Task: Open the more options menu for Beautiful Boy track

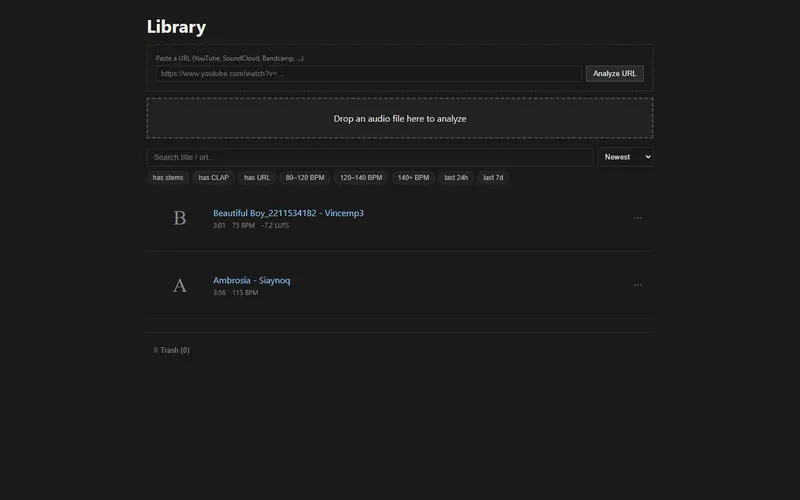Action: (x=637, y=218)
